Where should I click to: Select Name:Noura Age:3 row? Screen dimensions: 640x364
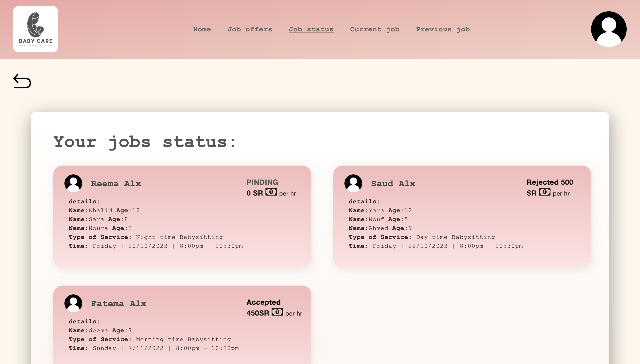click(100, 228)
